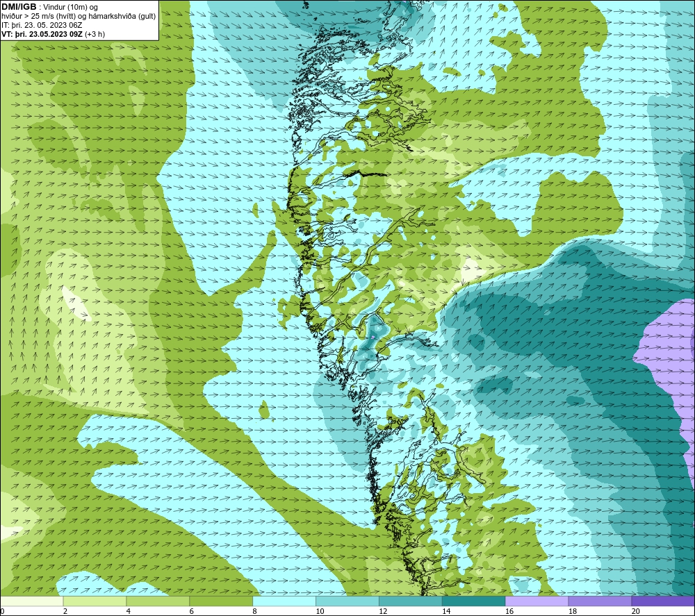Click the 18–20 m/s purple legend swatch

600,601
